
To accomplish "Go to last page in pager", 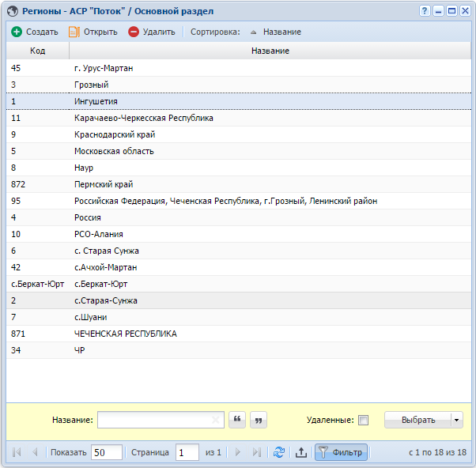I will tap(257, 452).
